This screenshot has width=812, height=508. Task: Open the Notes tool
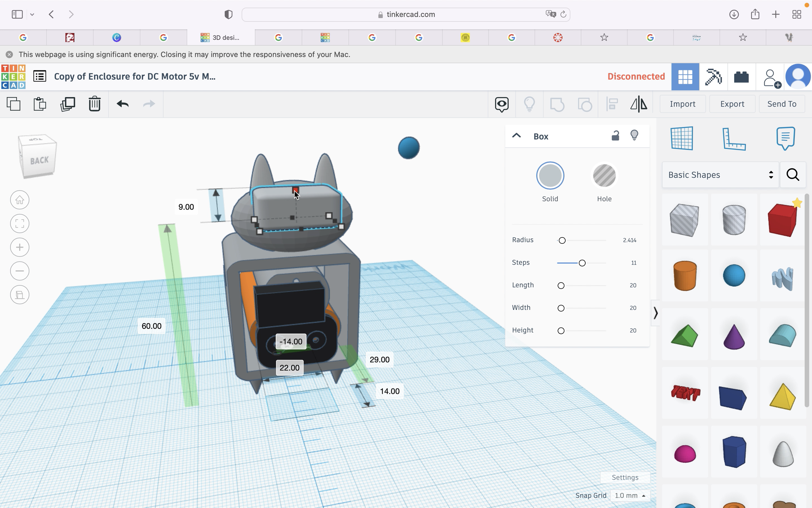click(786, 138)
